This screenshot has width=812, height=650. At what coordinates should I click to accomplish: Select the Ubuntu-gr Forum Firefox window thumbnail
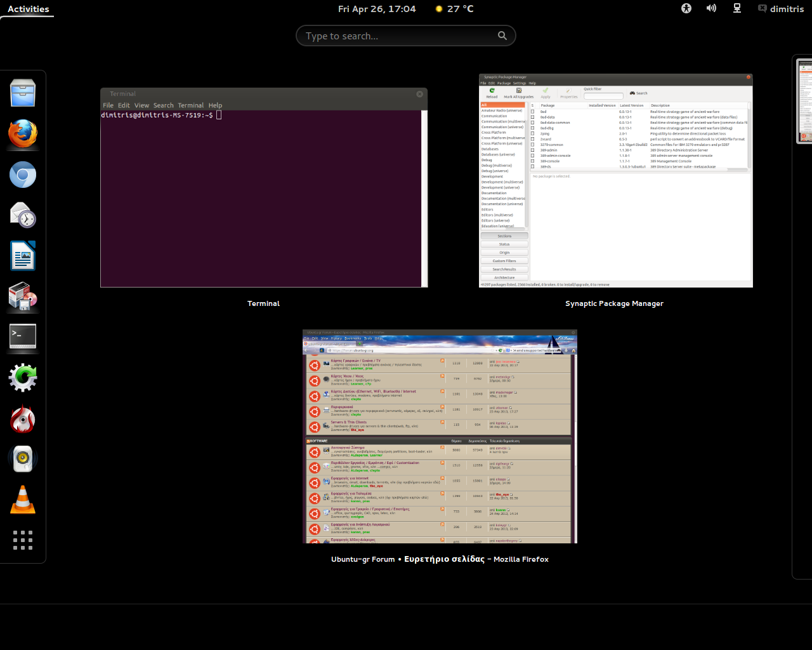440,436
